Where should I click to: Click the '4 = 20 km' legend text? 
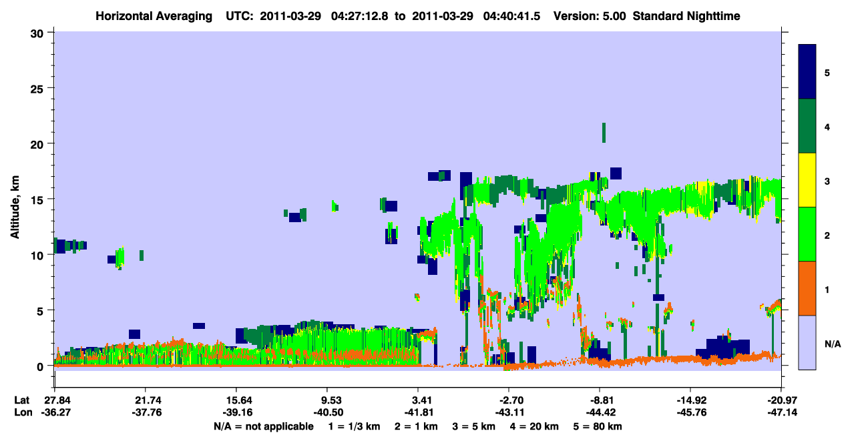pyautogui.click(x=535, y=426)
